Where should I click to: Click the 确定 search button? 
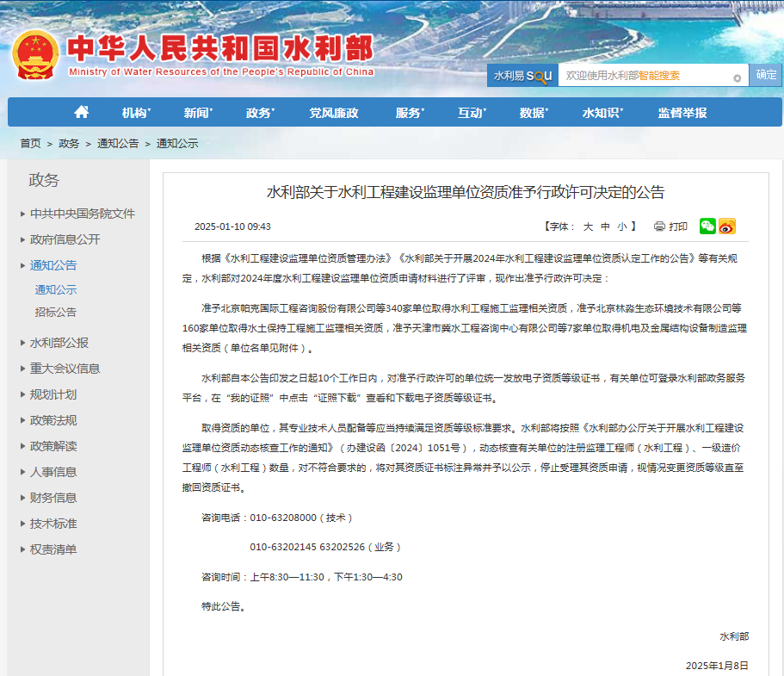pyautogui.click(x=766, y=75)
